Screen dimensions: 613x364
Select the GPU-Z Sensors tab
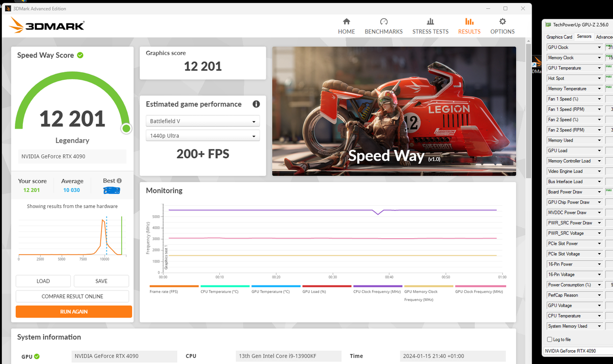click(x=584, y=36)
